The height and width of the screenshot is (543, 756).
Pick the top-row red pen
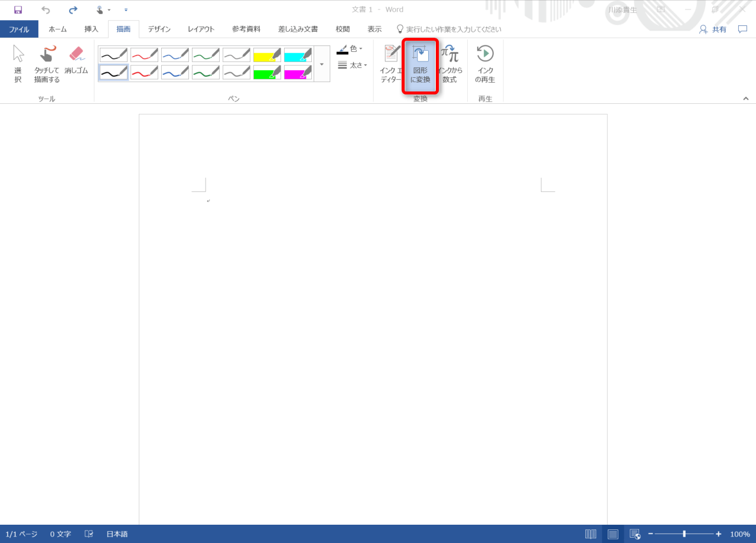144,55
